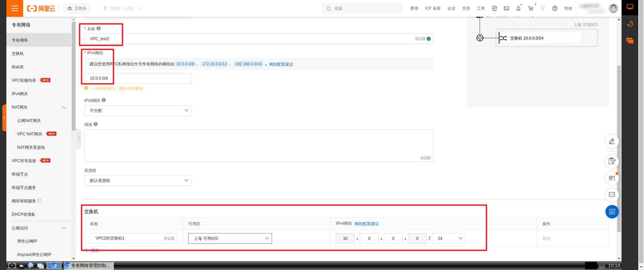Click 网段配置建议 link beside IPv4 hint
The image size is (644, 270).
pyautogui.click(x=281, y=64)
